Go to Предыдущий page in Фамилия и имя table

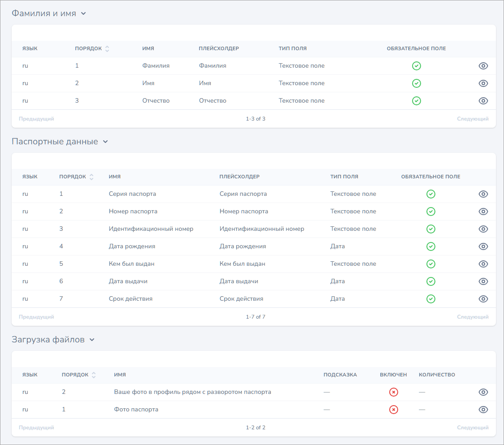coord(36,119)
